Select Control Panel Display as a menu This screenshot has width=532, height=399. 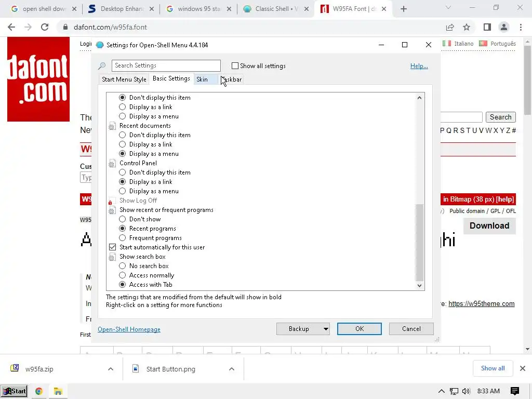(122, 191)
